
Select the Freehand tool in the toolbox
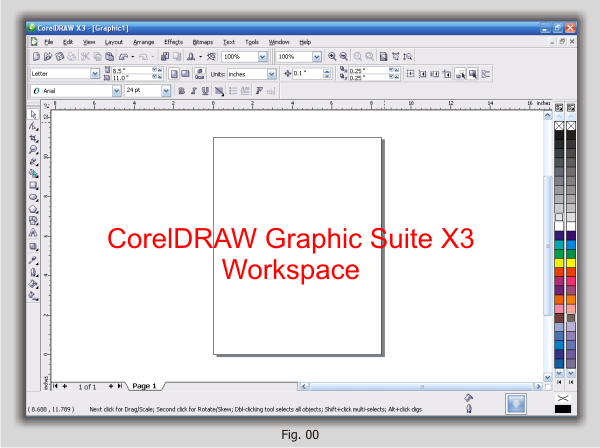(33, 162)
